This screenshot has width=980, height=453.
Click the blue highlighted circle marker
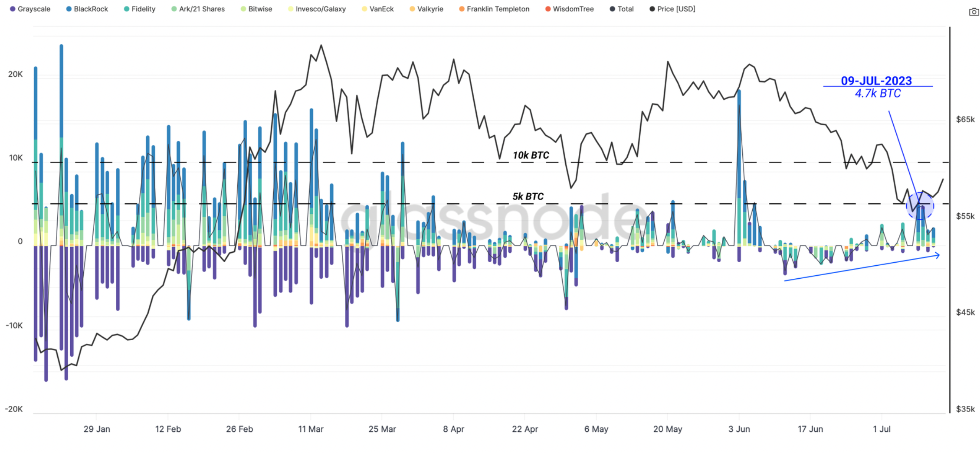click(919, 206)
